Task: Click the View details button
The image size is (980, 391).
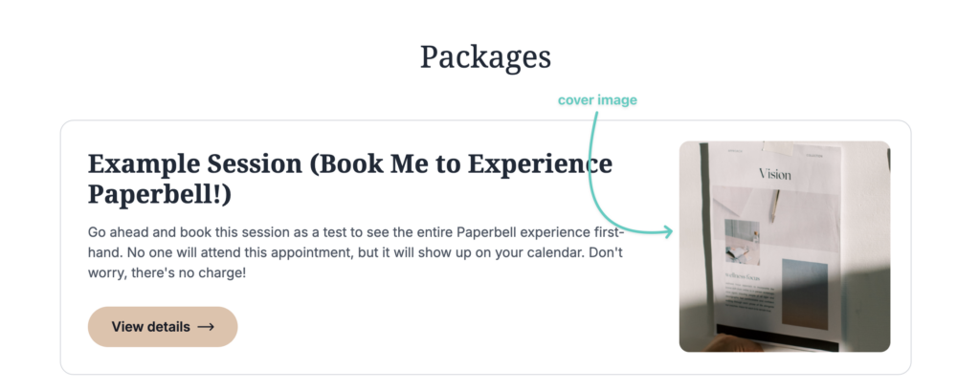Action: (x=162, y=327)
